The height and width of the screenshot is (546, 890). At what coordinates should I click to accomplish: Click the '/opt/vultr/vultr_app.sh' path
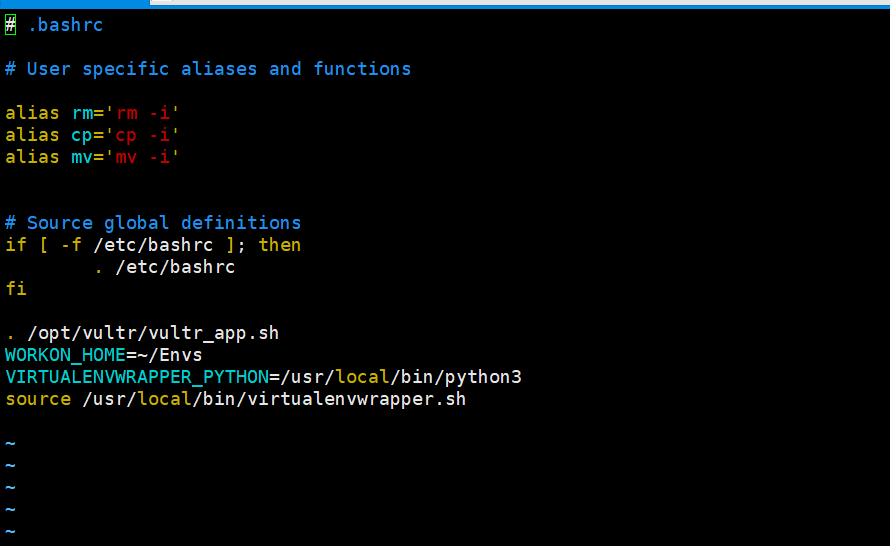coord(153,333)
